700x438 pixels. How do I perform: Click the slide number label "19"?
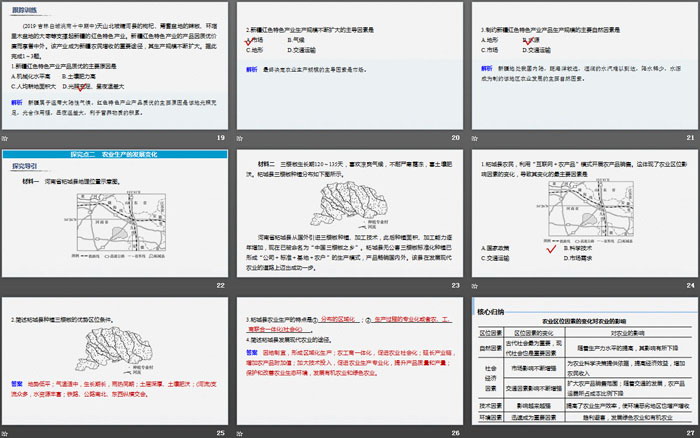click(x=221, y=138)
